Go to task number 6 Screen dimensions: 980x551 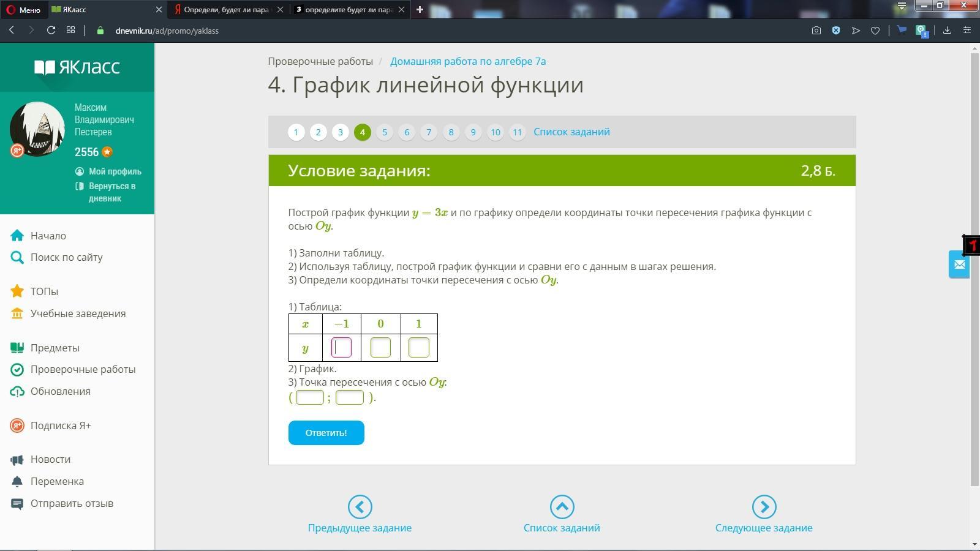[406, 132]
